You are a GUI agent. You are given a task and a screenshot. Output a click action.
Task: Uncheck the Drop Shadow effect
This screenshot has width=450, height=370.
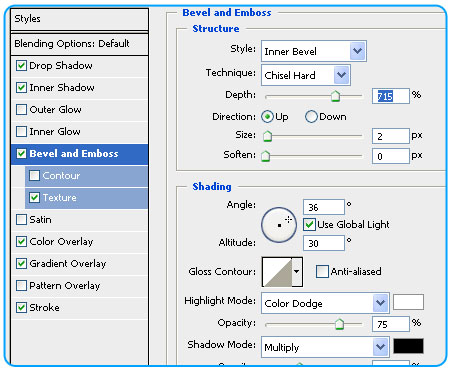click(21, 66)
